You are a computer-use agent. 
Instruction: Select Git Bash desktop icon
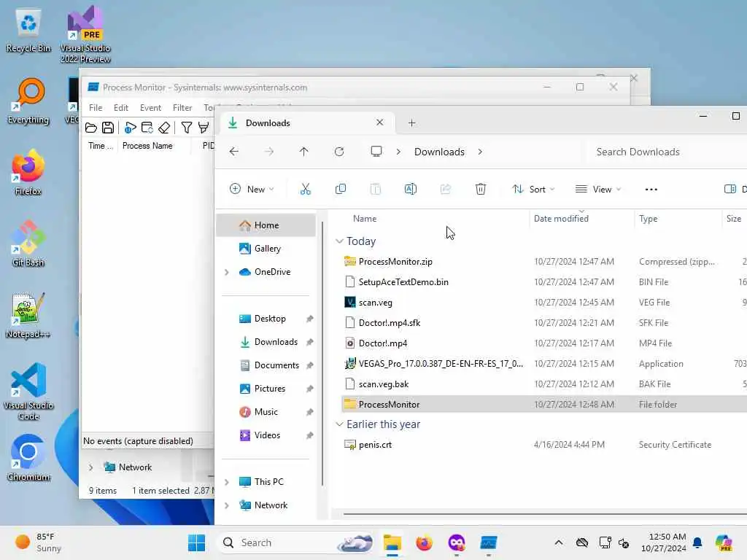click(28, 244)
